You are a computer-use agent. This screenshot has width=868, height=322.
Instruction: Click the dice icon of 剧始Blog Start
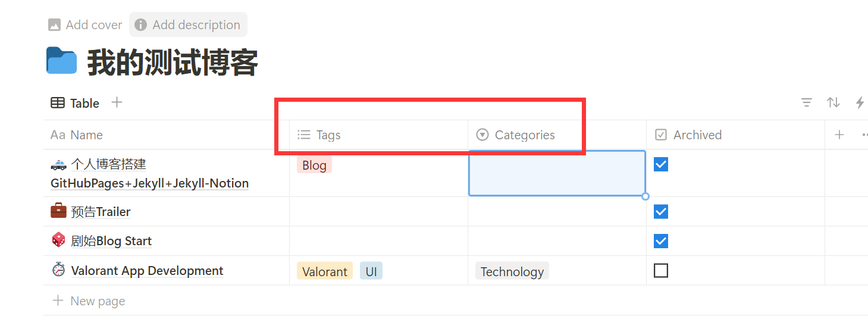pyautogui.click(x=58, y=240)
